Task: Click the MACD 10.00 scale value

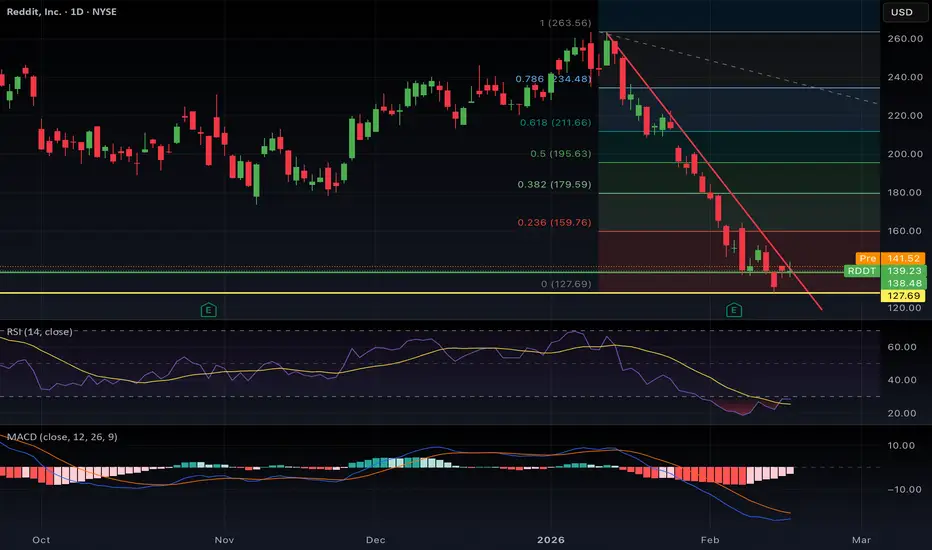Action: point(902,445)
